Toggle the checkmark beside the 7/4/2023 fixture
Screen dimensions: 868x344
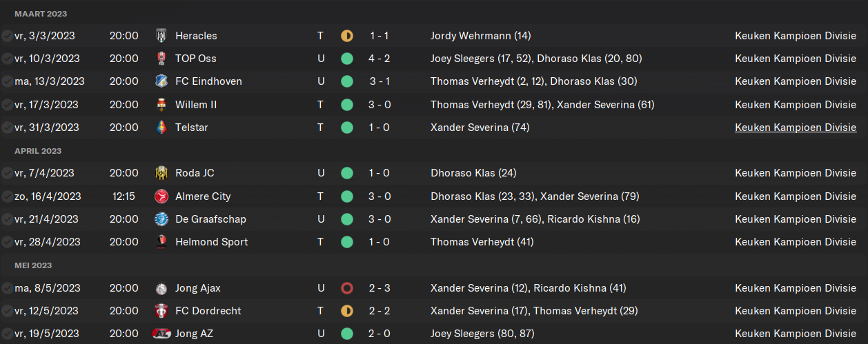click(x=6, y=173)
